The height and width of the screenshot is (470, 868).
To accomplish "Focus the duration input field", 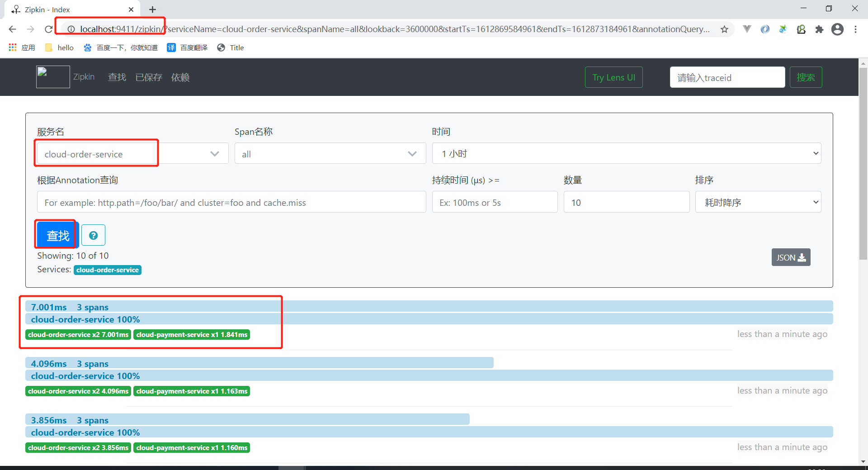I will pyautogui.click(x=495, y=202).
